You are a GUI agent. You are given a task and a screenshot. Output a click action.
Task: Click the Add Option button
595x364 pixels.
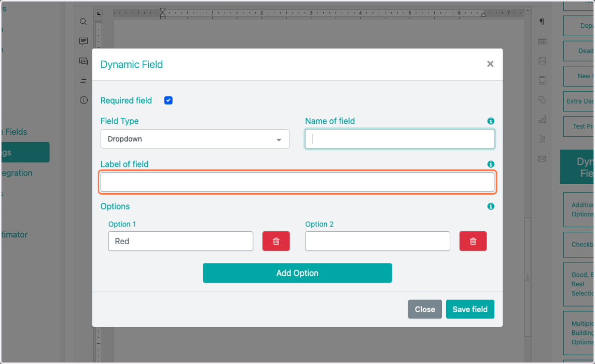297,273
